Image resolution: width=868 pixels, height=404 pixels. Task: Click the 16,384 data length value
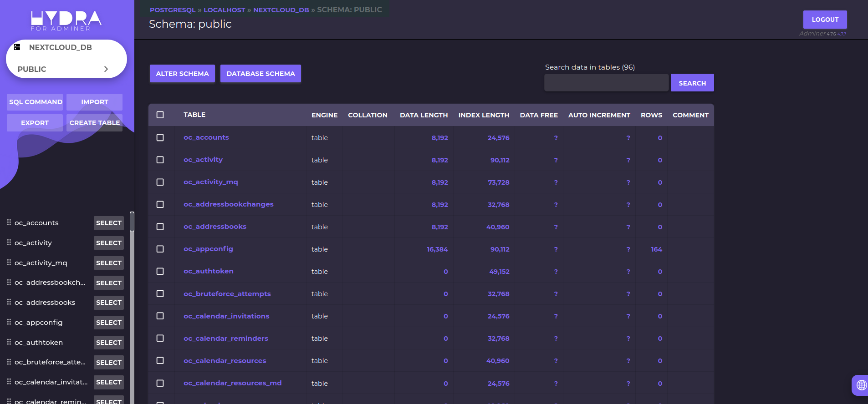click(x=437, y=249)
